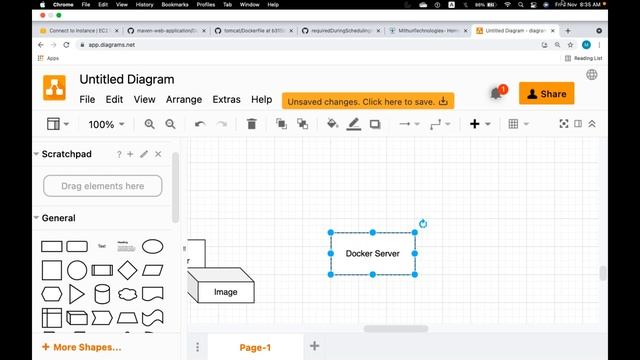The width and height of the screenshot is (640, 360).
Task: Open the waypoints style dropdown
Action: pyautogui.click(x=440, y=124)
